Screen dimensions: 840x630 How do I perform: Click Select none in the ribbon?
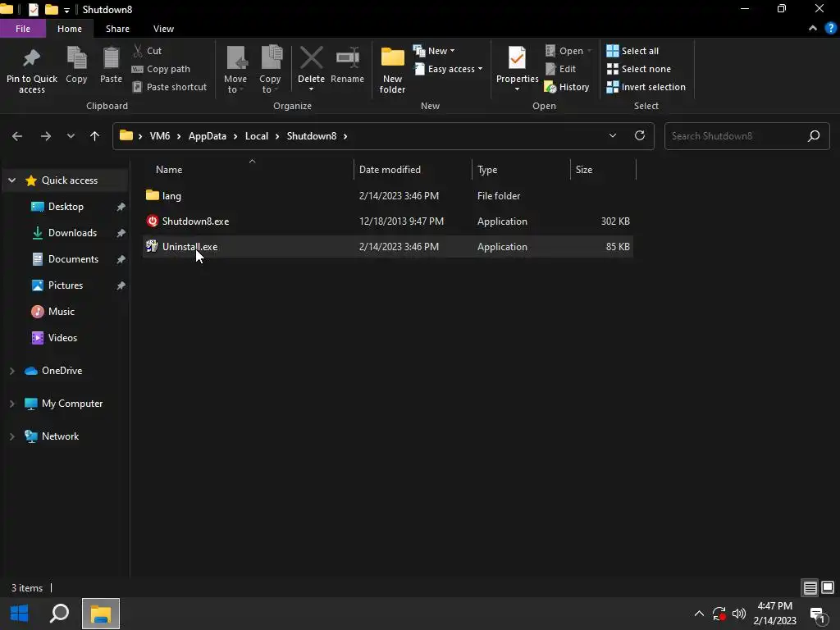point(638,69)
